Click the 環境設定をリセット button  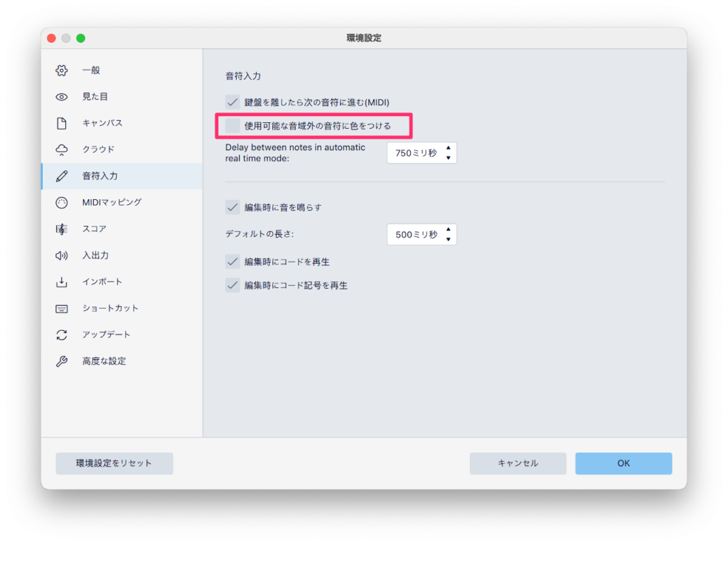tap(114, 463)
